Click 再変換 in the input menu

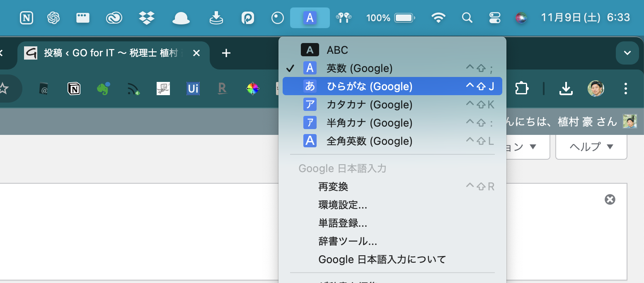(392, 187)
